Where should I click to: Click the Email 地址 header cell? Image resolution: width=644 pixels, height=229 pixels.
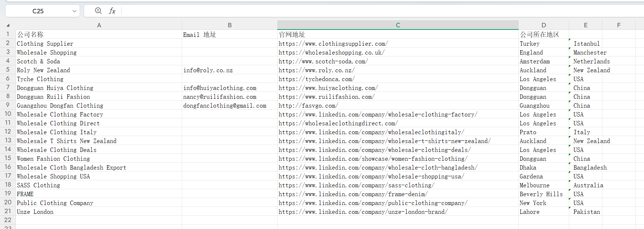(x=230, y=34)
